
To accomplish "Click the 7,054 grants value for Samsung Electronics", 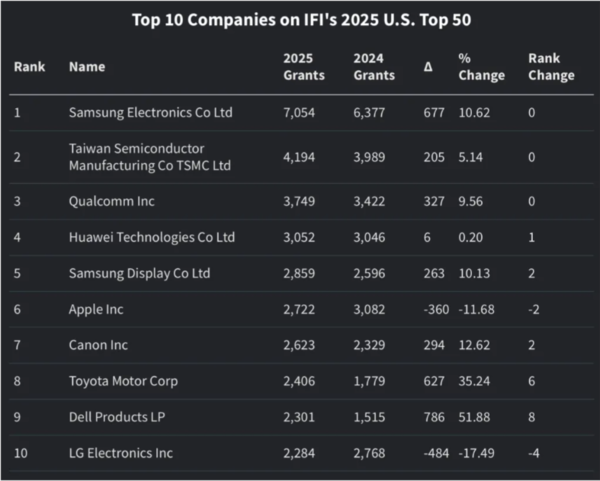I will click(301, 113).
